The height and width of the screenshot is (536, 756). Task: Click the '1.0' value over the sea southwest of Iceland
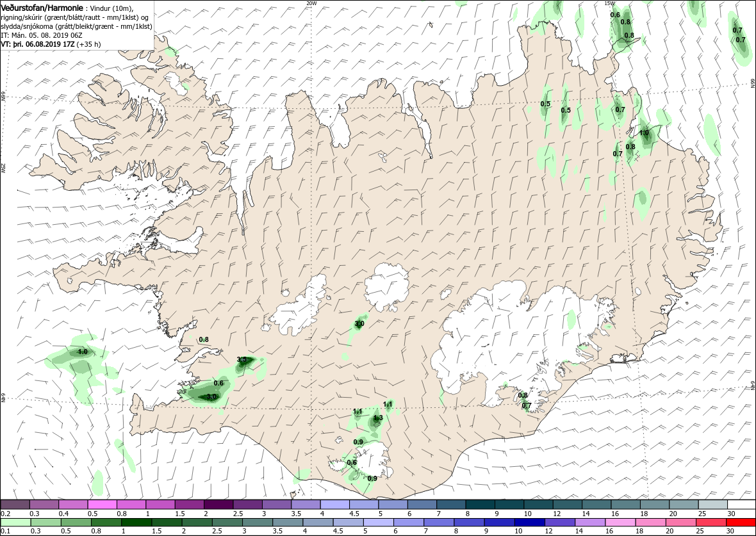[x=83, y=352]
